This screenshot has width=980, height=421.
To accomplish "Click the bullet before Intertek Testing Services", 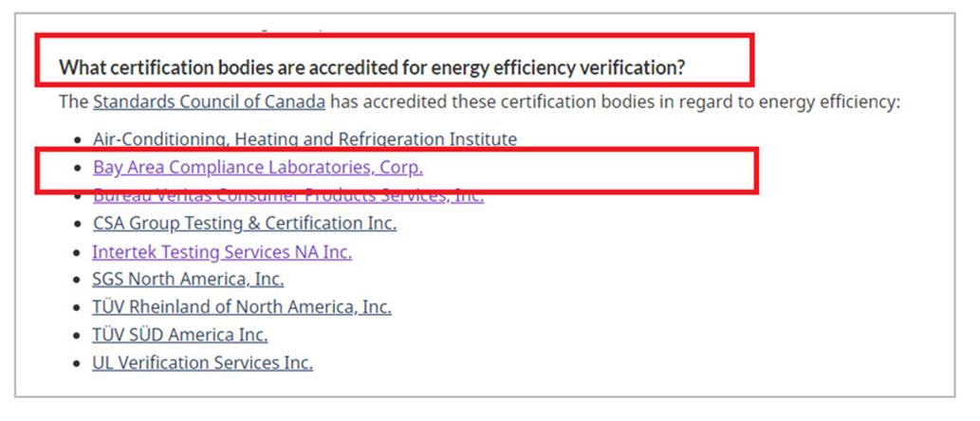I will [x=78, y=252].
